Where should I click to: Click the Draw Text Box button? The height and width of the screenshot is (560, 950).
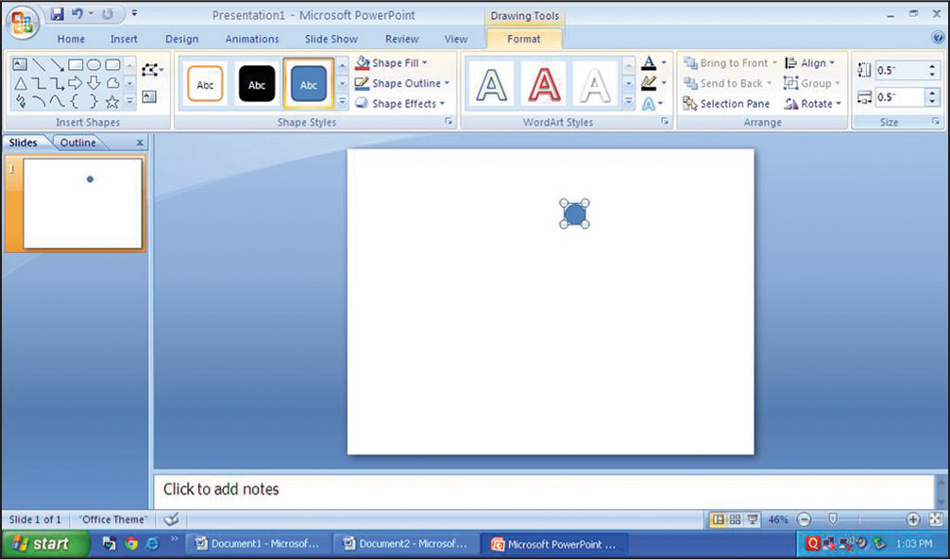[x=149, y=97]
